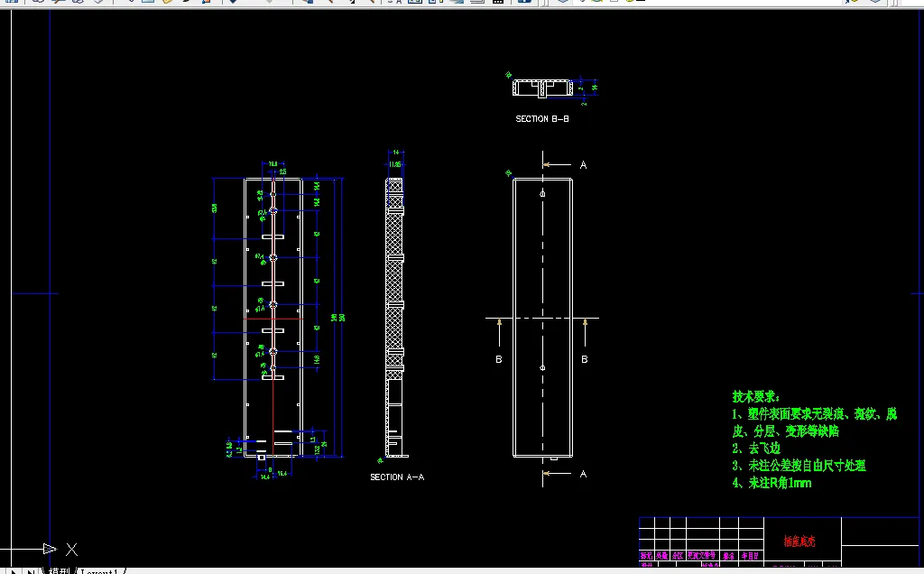Pick the upper hole on the rear view centerline
Viewport: 924px width, 574px height.
[542, 193]
